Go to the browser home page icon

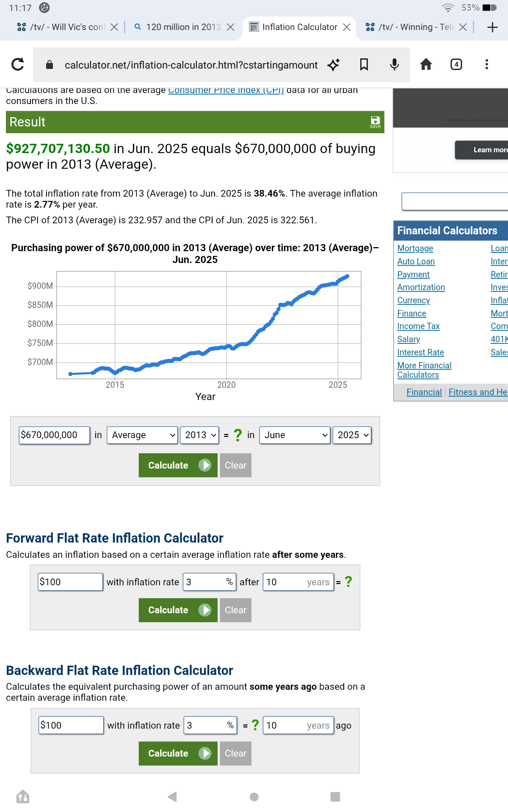pyautogui.click(x=426, y=64)
